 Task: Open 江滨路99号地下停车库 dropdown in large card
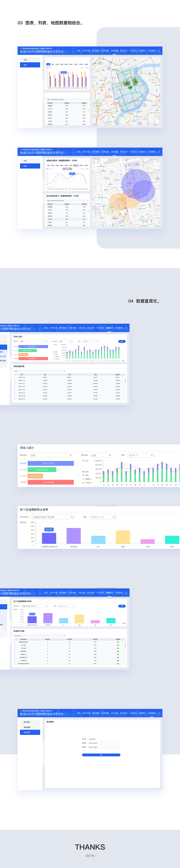click(52, 517)
